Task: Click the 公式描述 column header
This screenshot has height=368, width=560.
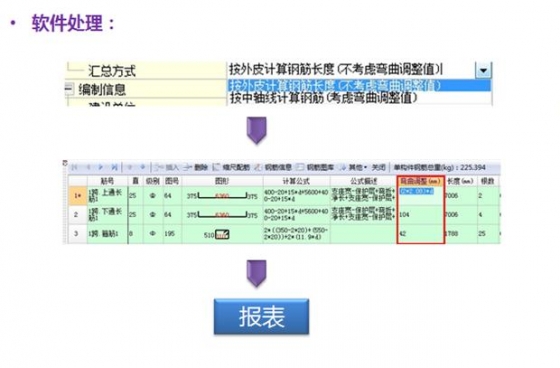Action: click(363, 181)
